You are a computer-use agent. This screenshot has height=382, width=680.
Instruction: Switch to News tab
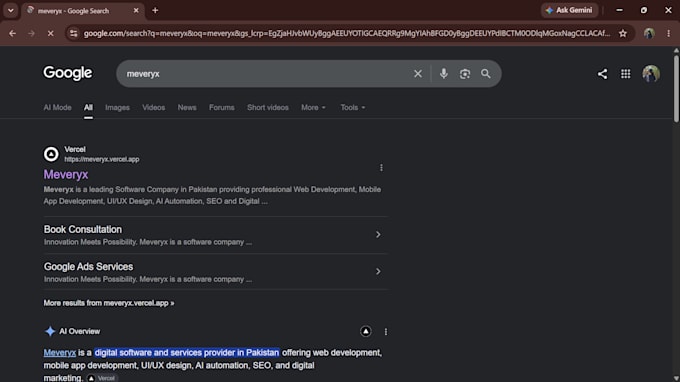[187, 108]
